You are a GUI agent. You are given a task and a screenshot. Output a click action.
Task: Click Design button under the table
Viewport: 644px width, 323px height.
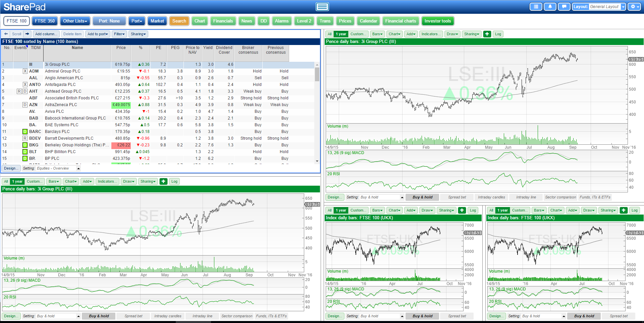[11, 168]
